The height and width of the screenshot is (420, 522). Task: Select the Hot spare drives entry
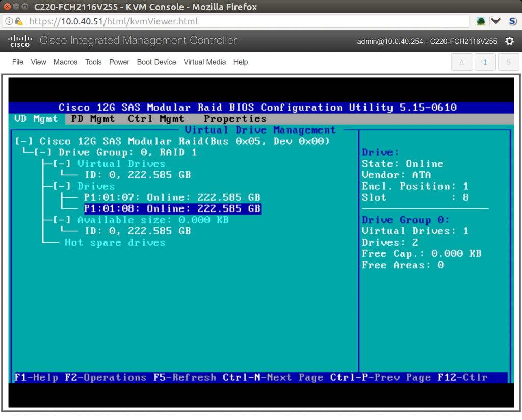point(115,242)
